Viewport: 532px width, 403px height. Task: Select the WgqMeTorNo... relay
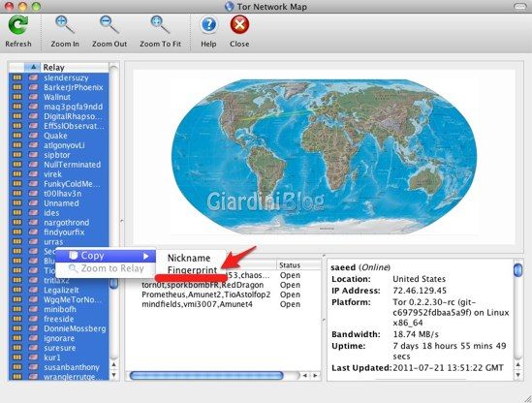coord(73,300)
